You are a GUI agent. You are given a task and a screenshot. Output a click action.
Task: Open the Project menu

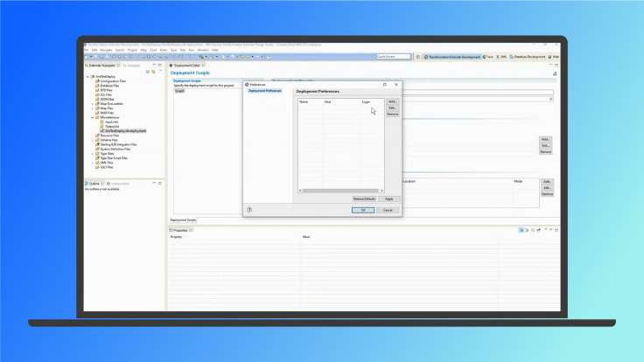click(x=132, y=50)
